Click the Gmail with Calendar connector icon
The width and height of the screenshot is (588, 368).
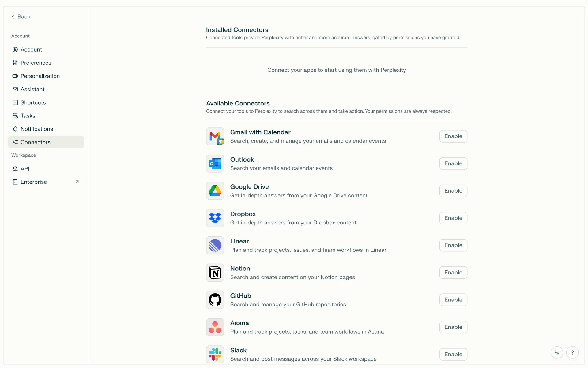coord(215,136)
